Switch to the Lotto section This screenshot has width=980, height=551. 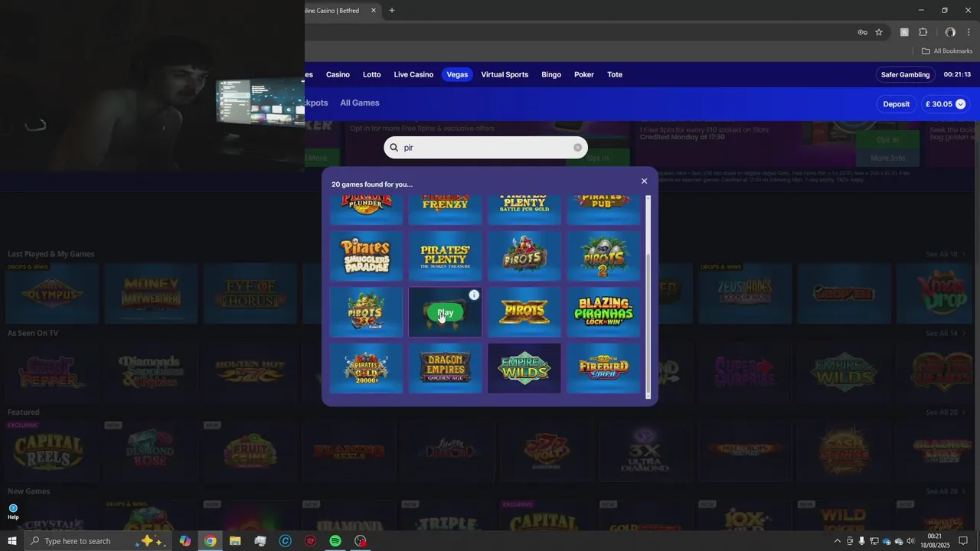click(x=371, y=74)
